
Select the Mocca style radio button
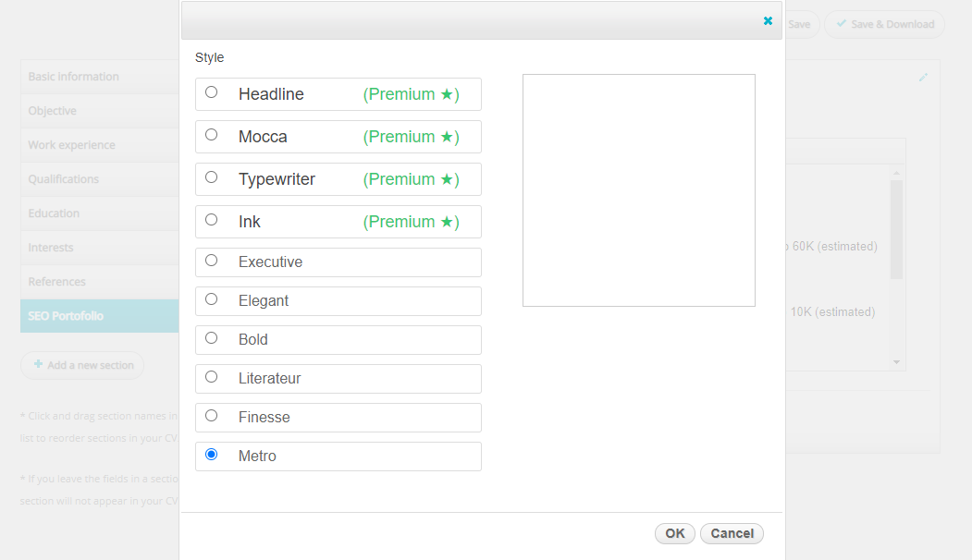pyautogui.click(x=212, y=134)
